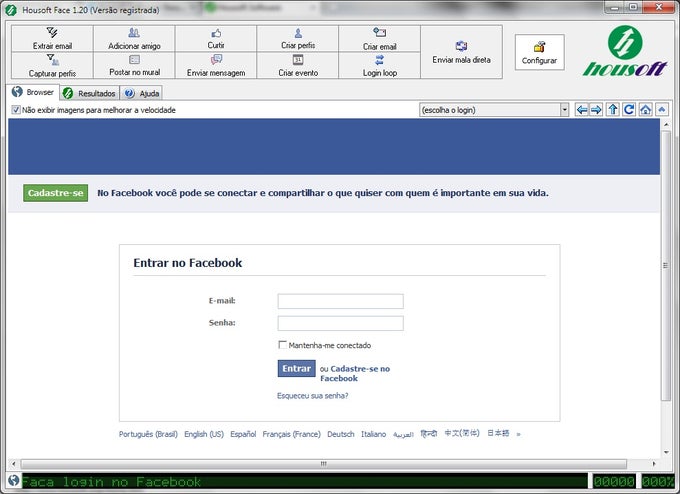
Task: Choose the Español language link
Action: pos(243,434)
